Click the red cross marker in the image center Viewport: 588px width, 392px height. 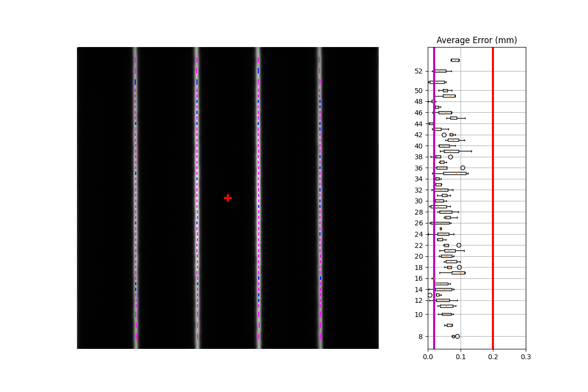[x=228, y=198]
